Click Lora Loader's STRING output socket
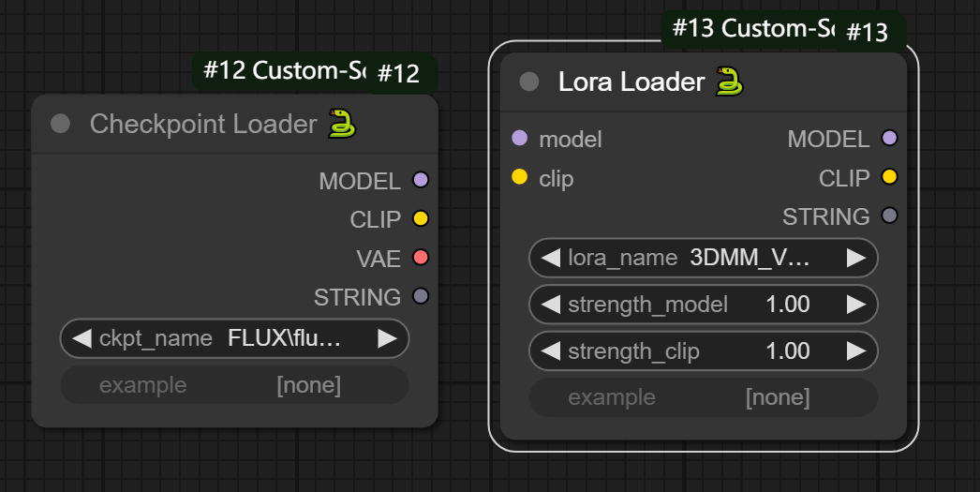 point(890,216)
